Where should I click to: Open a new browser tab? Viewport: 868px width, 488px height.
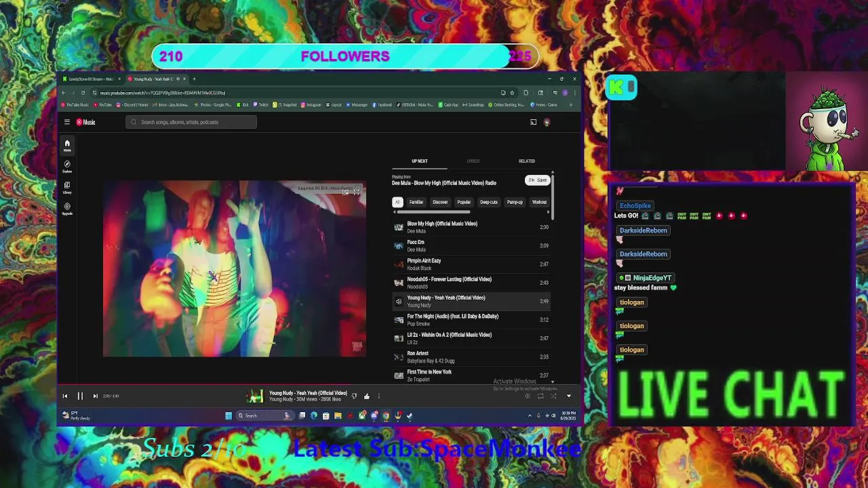(x=194, y=79)
